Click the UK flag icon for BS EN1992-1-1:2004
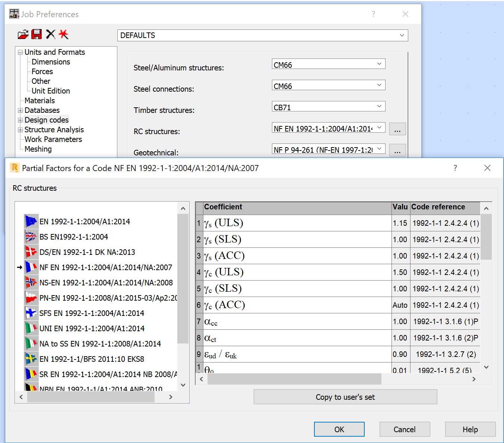 (x=31, y=237)
